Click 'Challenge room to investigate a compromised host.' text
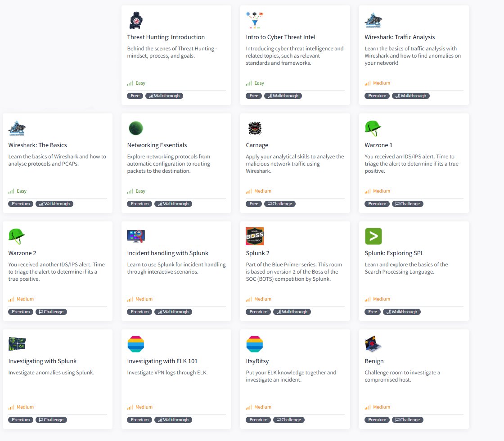504x441 pixels. 402,376
